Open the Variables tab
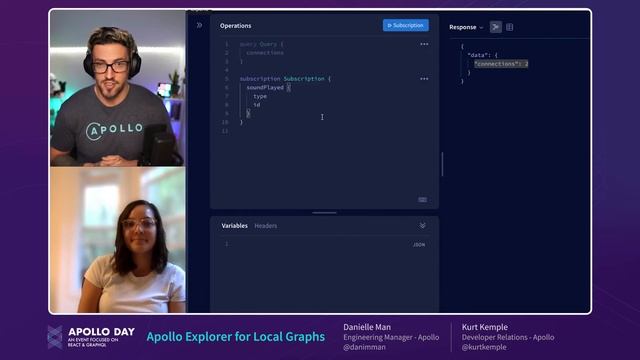Viewport: 640px width, 360px height. [234, 226]
